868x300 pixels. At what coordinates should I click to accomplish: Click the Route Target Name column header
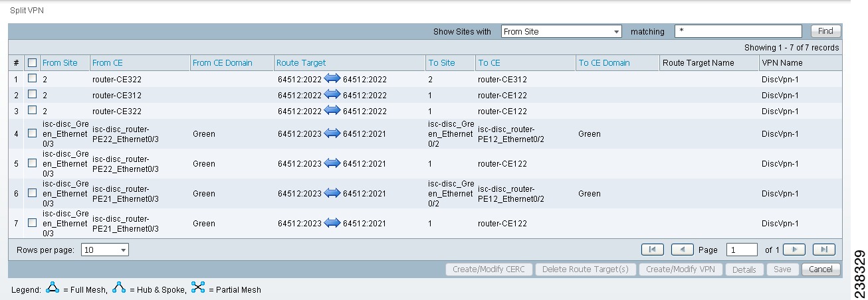point(698,63)
